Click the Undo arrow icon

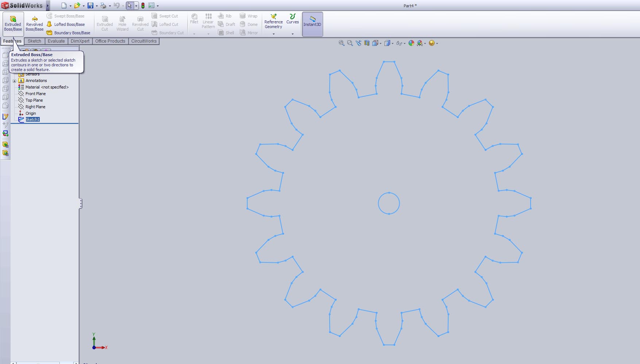[x=117, y=5]
